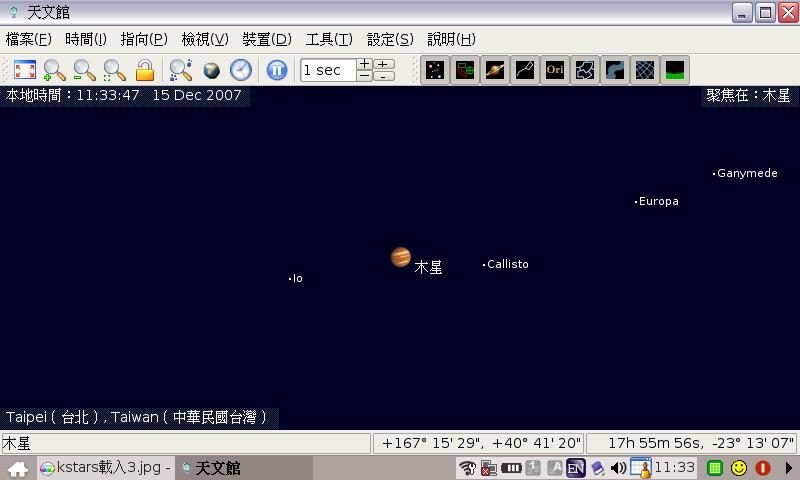The image size is (800, 480).
Task: Click the battery status tray icon
Action: 511,468
